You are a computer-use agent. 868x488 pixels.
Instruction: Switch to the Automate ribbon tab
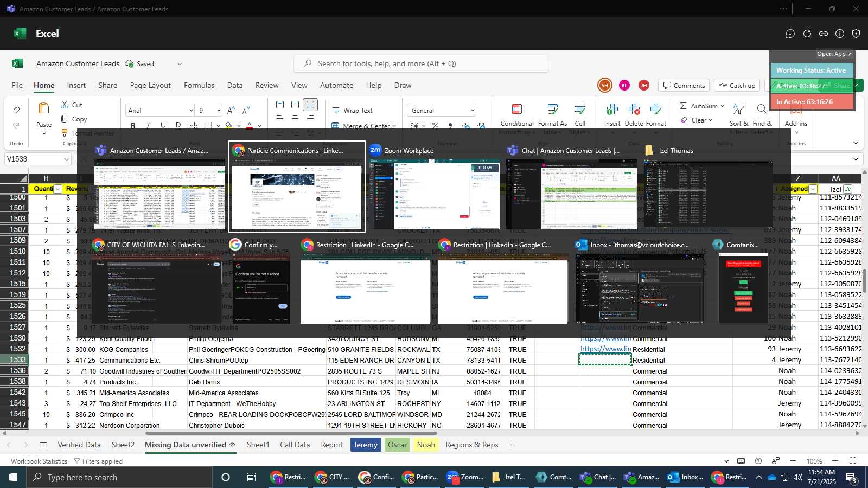pos(337,85)
